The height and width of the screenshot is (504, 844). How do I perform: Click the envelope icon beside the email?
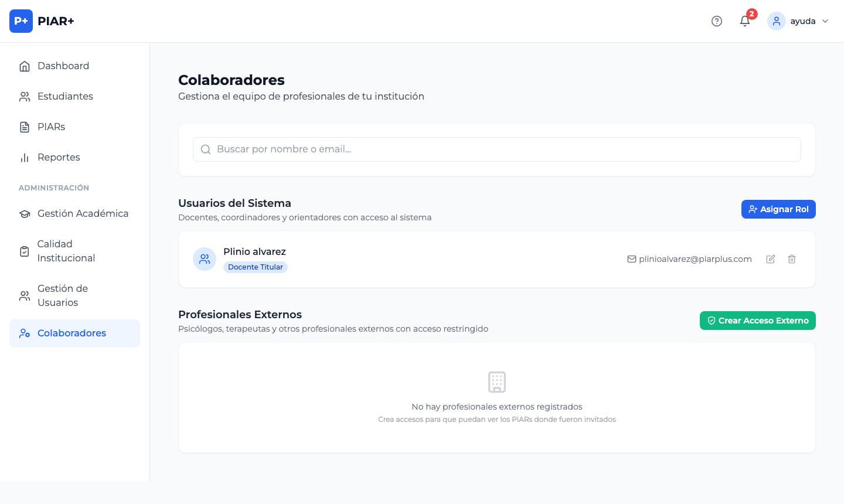(x=632, y=259)
